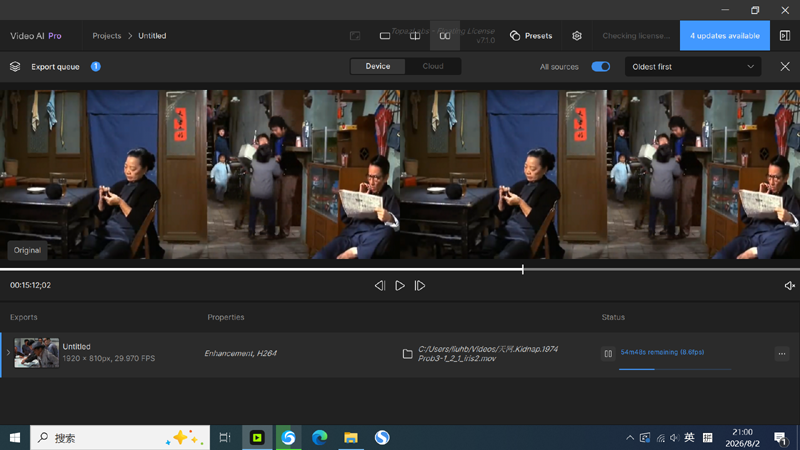800x450 pixels.
Task: Click the timeline playhead marker
Action: (523, 269)
